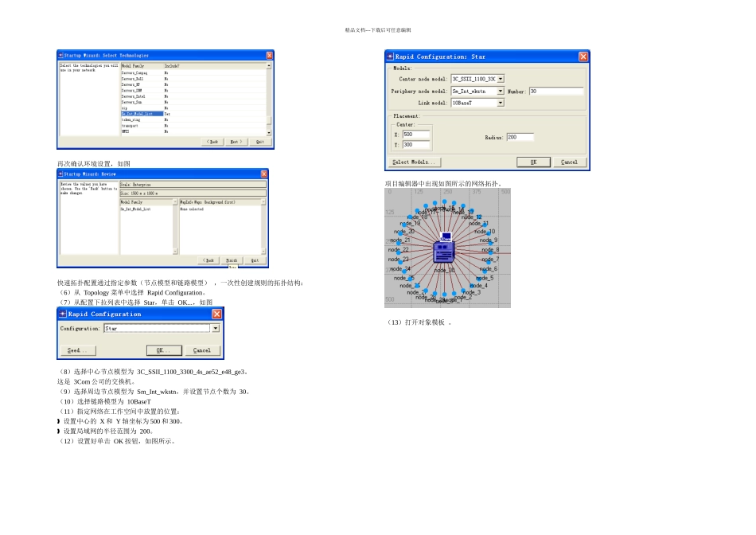Click Select Models... button

point(414,162)
